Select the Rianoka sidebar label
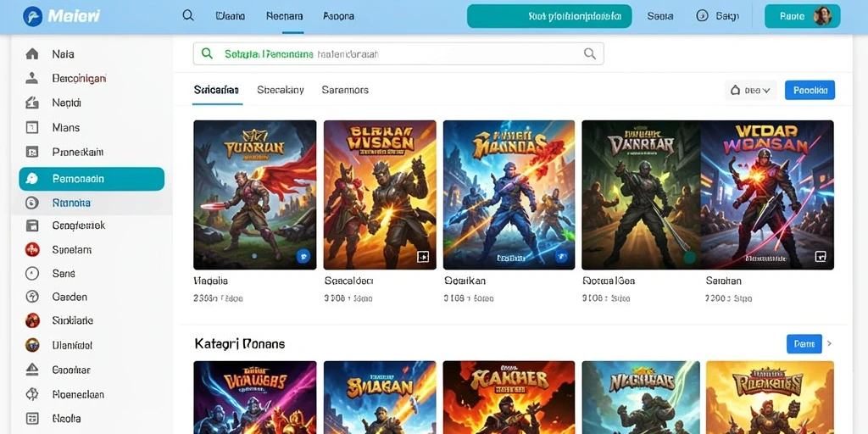Screen dimensions: 868x434 tap(71, 203)
